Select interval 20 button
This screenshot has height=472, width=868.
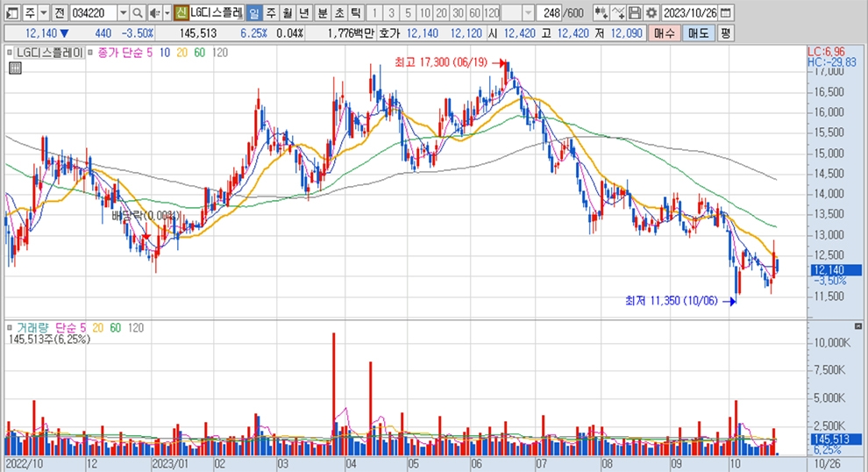coord(441,12)
